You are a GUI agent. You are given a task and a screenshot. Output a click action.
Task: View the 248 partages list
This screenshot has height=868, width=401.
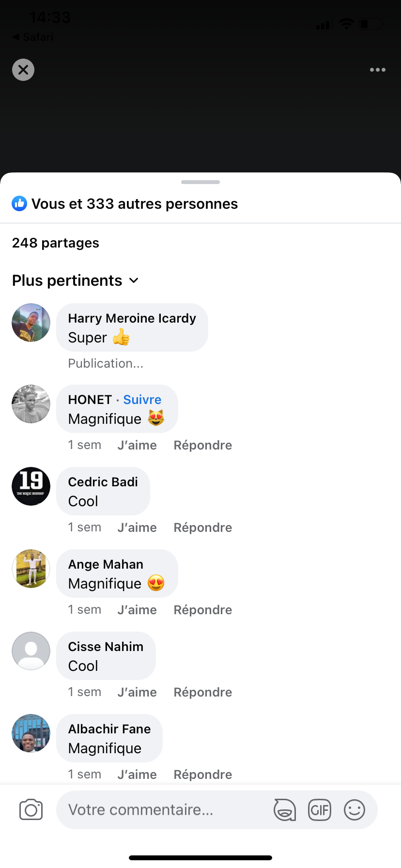click(x=56, y=243)
